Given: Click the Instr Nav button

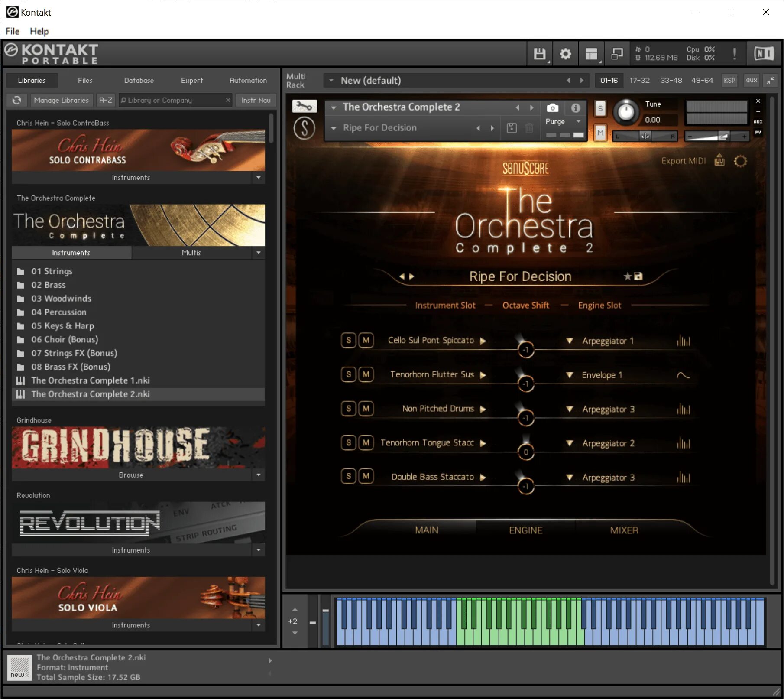Looking at the screenshot, I should click(256, 100).
